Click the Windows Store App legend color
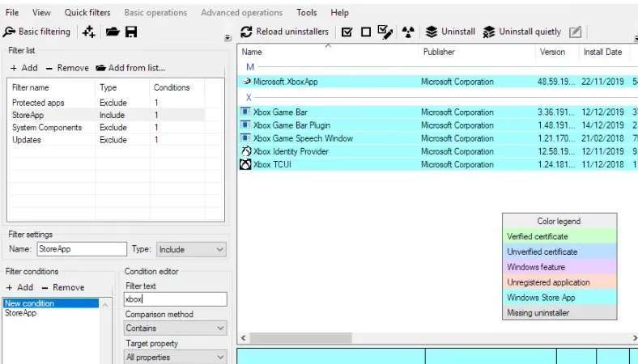The height and width of the screenshot is (364, 638). coord(559,298)
